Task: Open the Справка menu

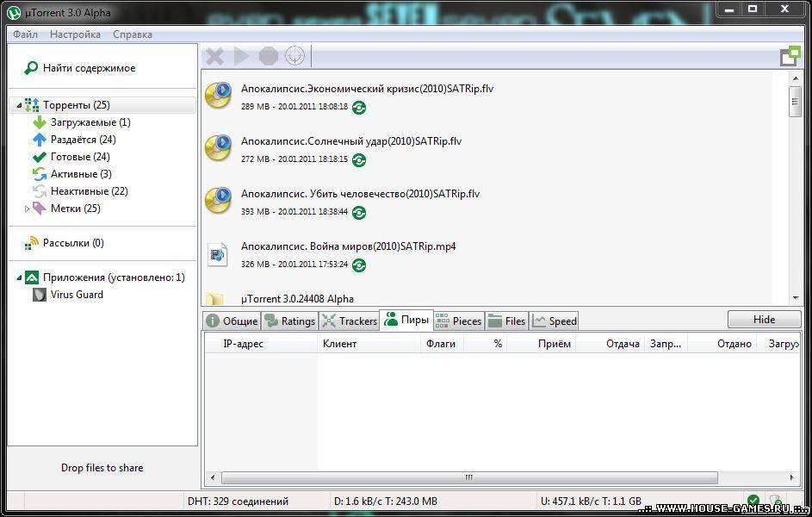Action: pos(133,34)
